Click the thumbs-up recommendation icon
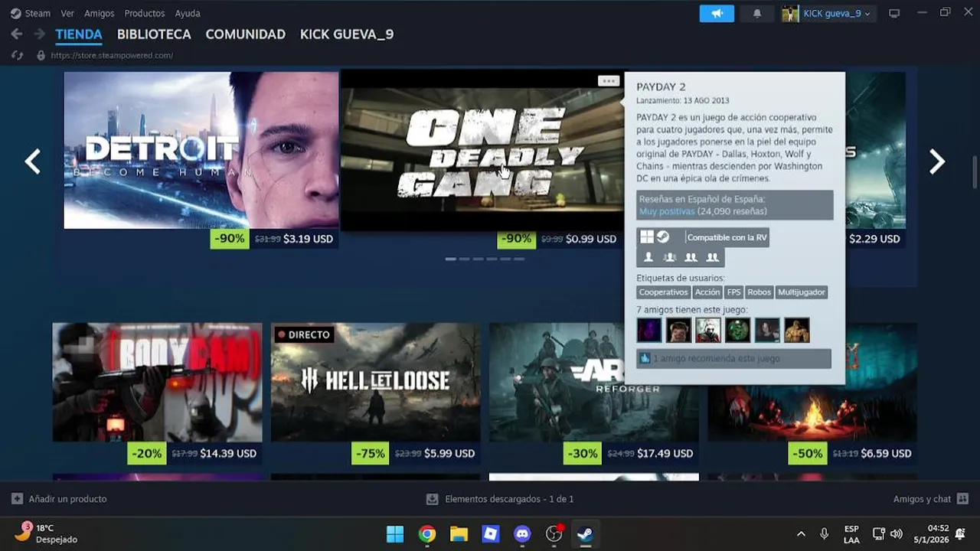 (645, 358)
